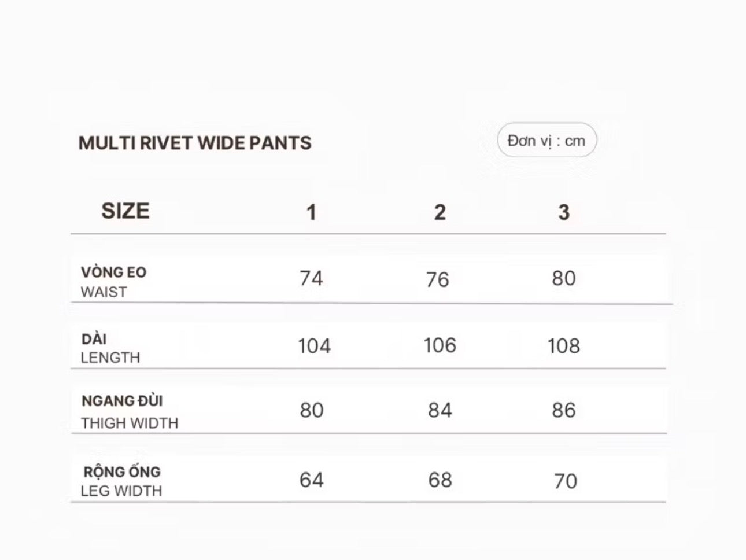
Task: Click length value 104
Action: 314,346
